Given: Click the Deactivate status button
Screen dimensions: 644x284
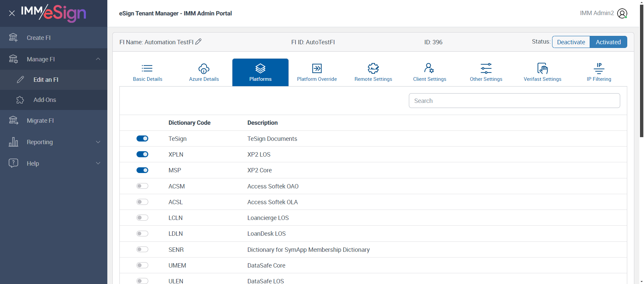Looking at the screenshot, I should [571, 42].
